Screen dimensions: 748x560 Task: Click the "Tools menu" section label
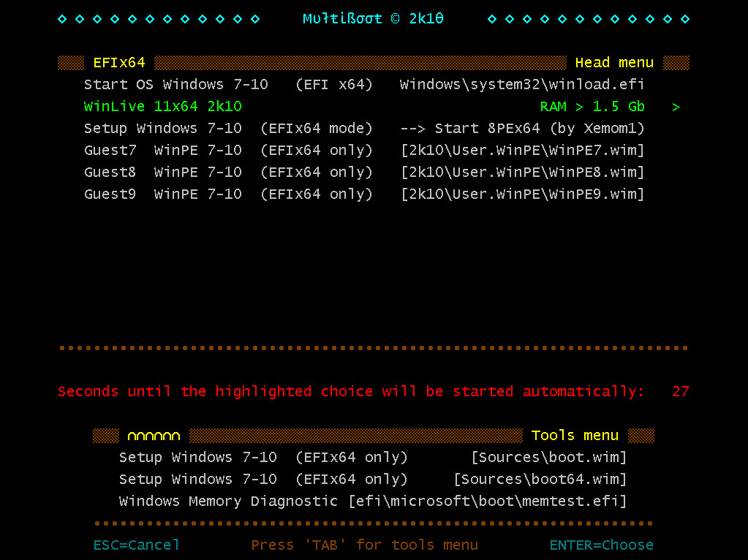575,435
